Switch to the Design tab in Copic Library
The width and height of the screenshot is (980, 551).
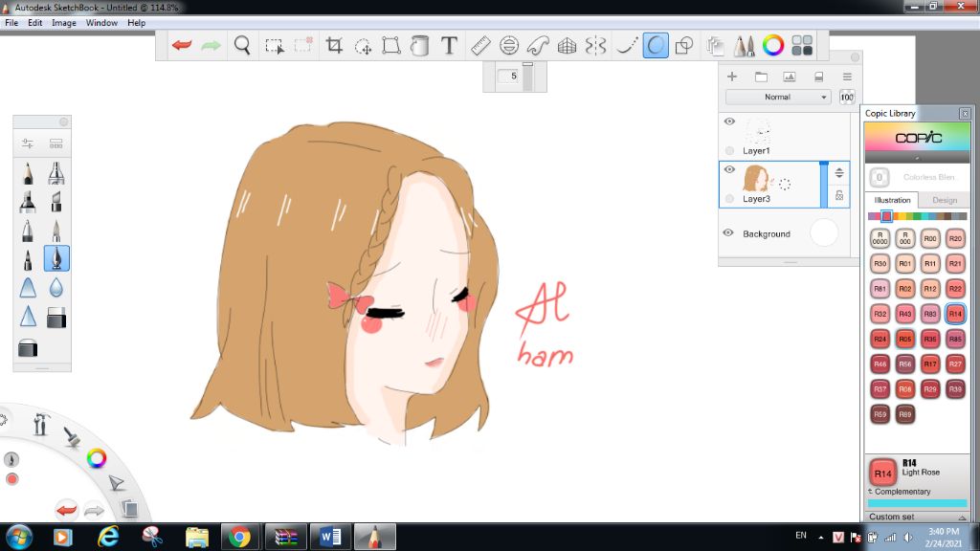click(x=944, y=200)
